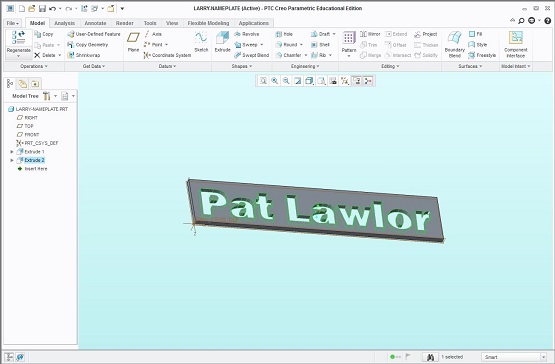The image size is (555, 364).
Task: Toggle the browser globe button in status bar
Action: pos(20,357)
